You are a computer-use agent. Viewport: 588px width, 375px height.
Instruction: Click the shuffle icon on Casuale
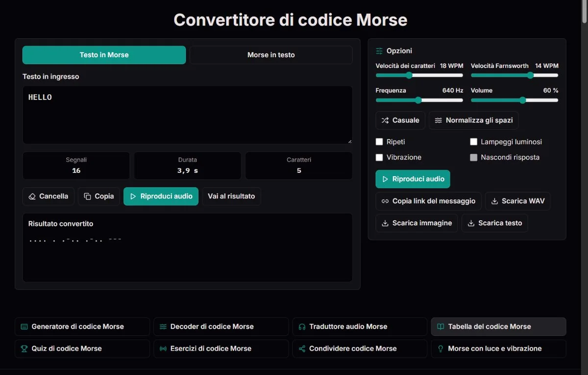pyautogui.click(x=385, y=120)
